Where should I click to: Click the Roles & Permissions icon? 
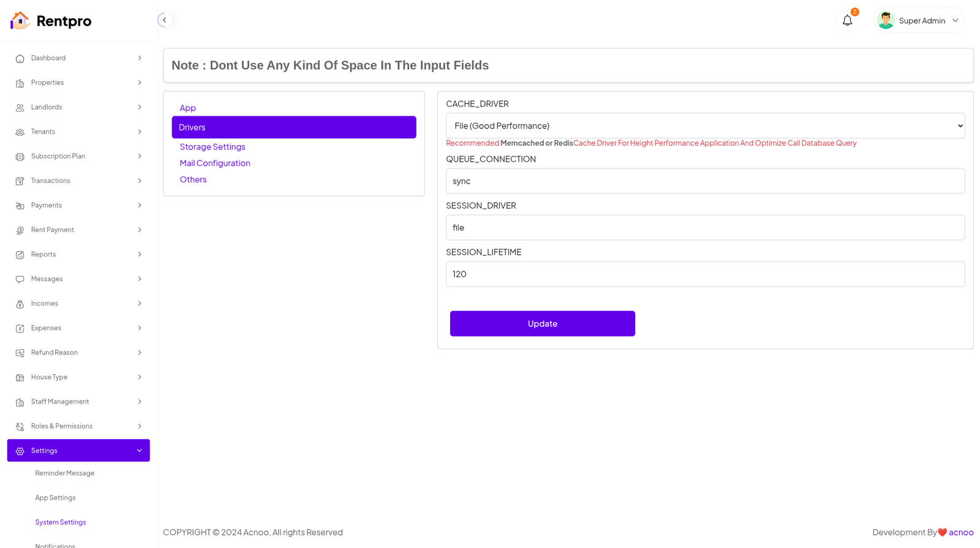(20, 427)
